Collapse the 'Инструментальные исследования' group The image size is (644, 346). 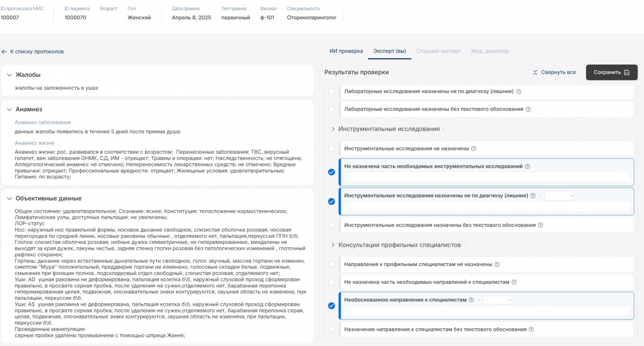pos(333,129)
